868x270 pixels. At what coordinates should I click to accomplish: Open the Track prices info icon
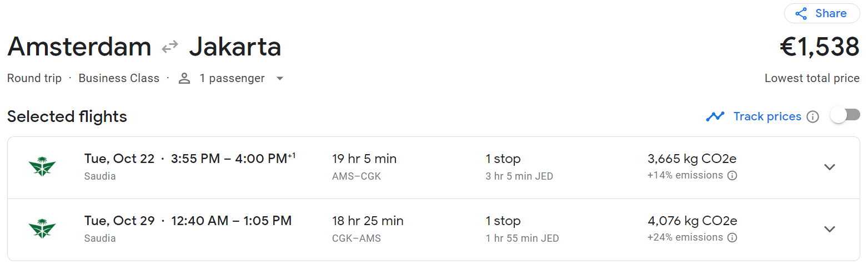click(812, 117)
